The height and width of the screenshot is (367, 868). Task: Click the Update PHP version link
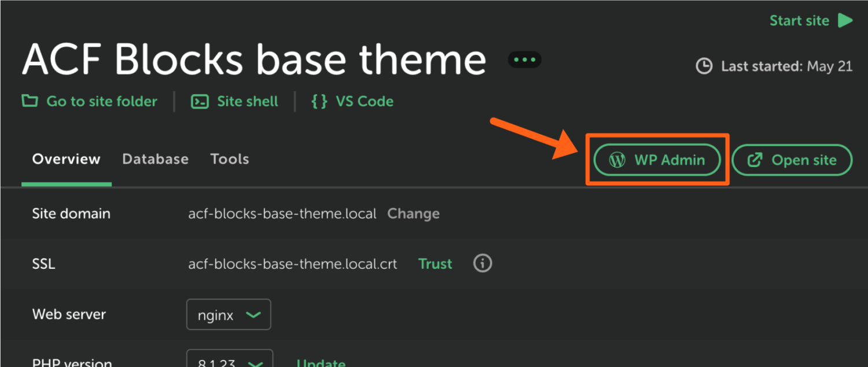[321, 363]
